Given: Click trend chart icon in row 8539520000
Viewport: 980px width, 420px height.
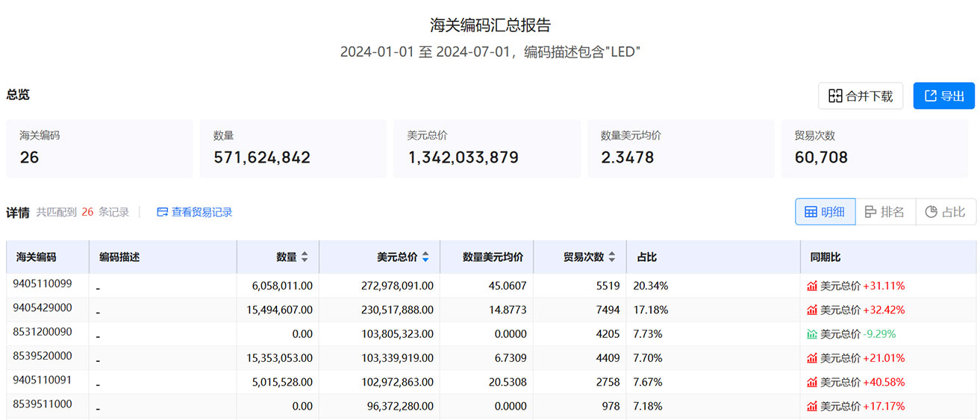Looking at the screenshot, I should pyautogui.click(x=812, y=358).
